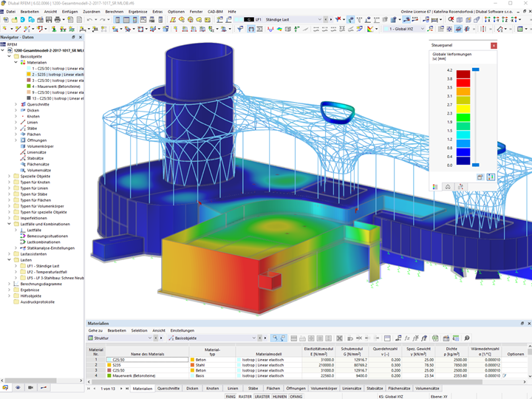Open the CAD-BIM menu
Image resolution: width=532 pixels, height=399 pixels.
pyautogui.click(x=215, y=12)
